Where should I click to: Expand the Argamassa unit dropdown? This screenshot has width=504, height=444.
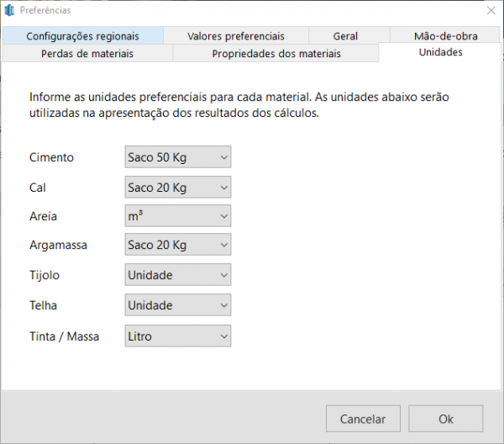pyautogui.click(x=177, y=246)
